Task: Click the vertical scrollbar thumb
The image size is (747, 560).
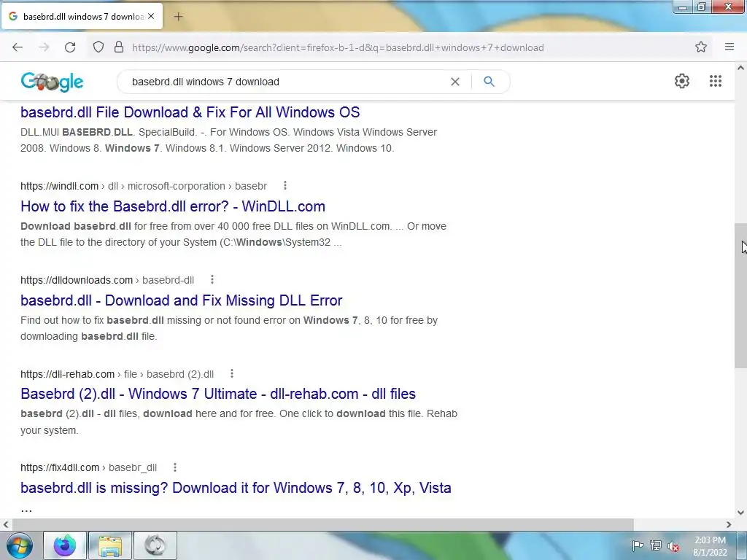Action: (x=740, y=295)
